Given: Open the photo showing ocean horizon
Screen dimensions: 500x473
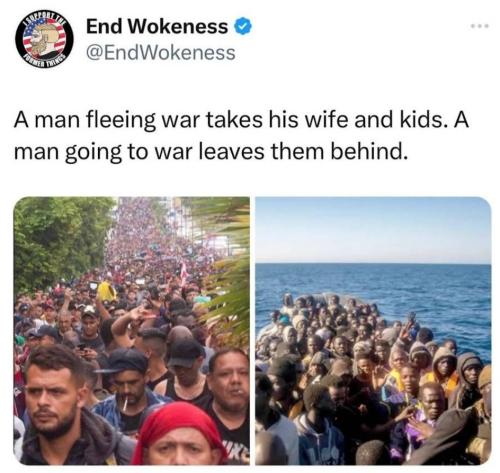Looking at the screenshot, I should [x=373, y=330].
